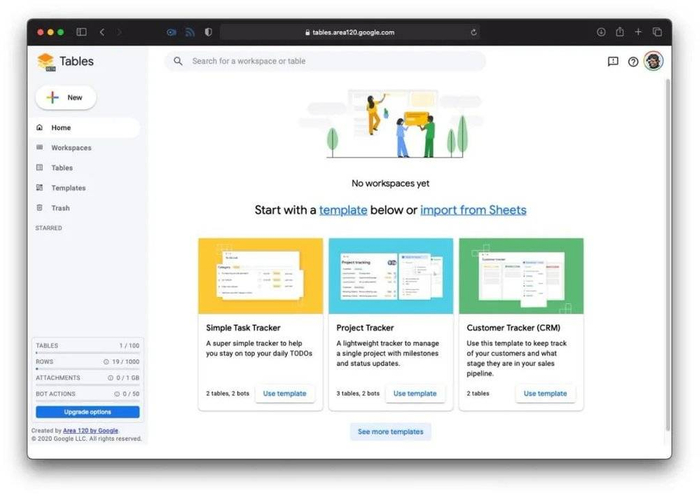Screen dimensions: 700x496
Task: Go forward with the browser forward arrow
Action: (x=119, y=32)
